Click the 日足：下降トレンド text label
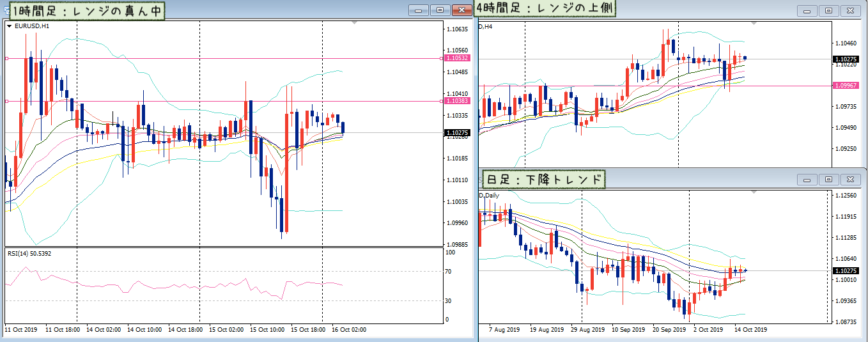868x342 pixels. tap(543, 179)
